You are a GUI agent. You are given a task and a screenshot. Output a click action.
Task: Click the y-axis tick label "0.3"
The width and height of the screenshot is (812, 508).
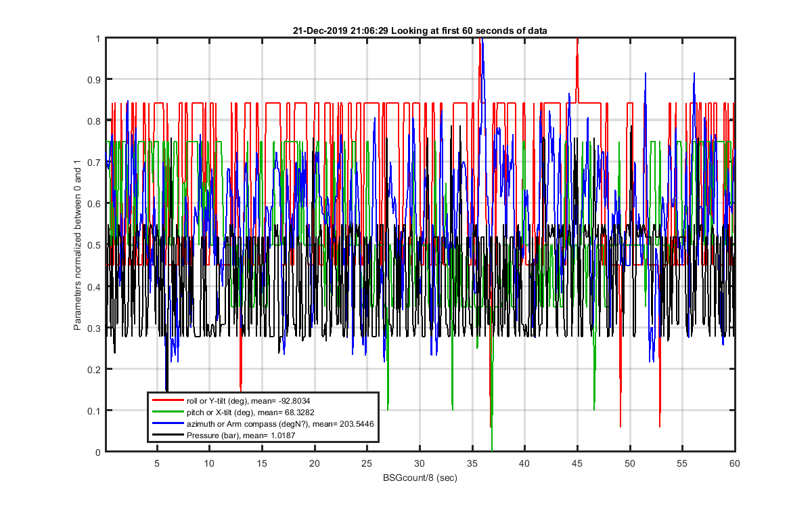coord(95,328)
